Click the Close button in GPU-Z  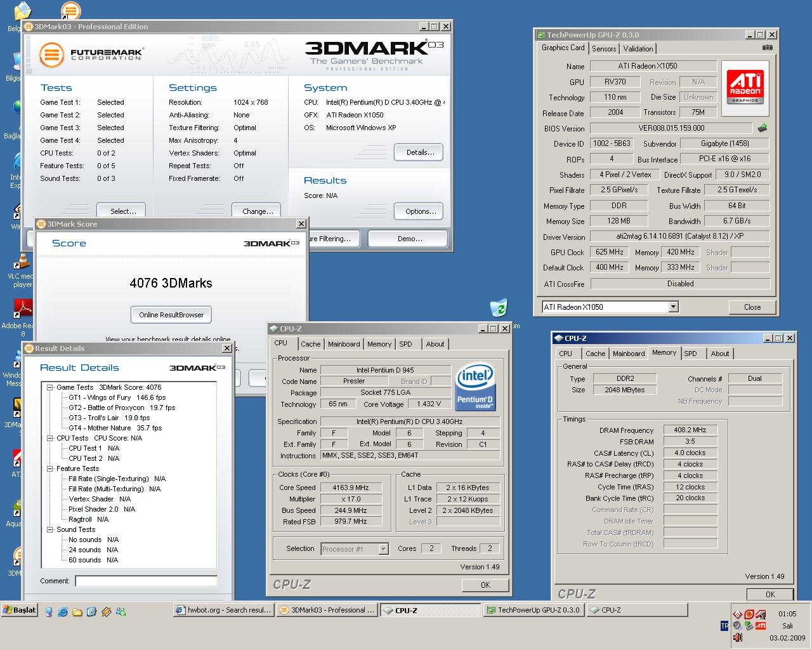click(752, 307)
